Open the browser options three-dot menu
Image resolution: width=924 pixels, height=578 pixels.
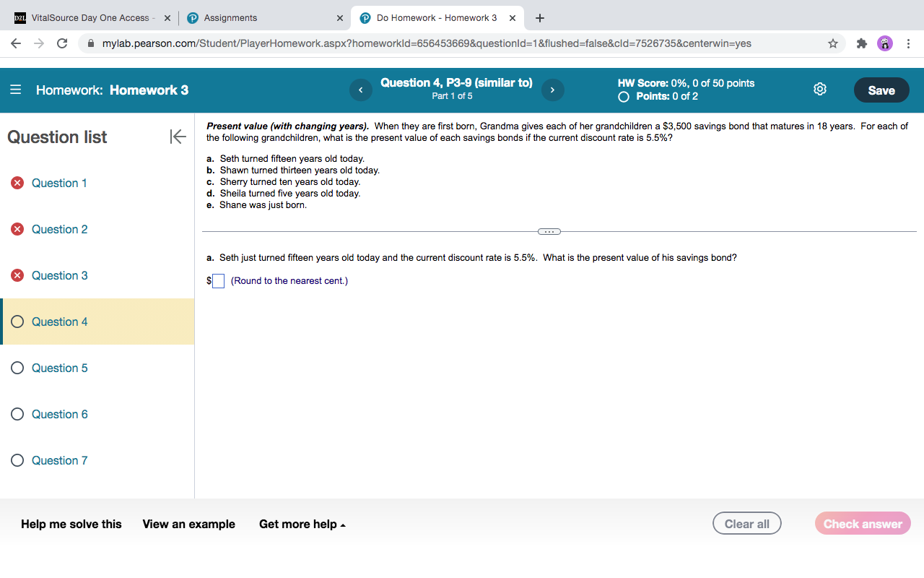pos(908,43)
